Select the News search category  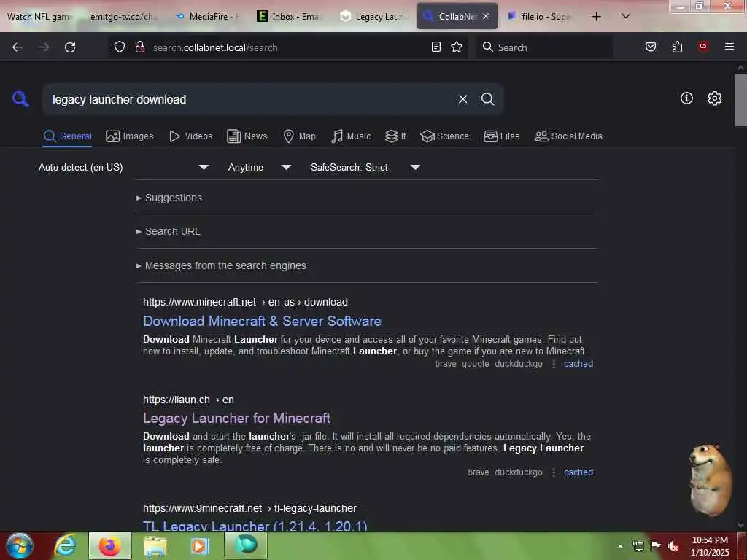247,136
